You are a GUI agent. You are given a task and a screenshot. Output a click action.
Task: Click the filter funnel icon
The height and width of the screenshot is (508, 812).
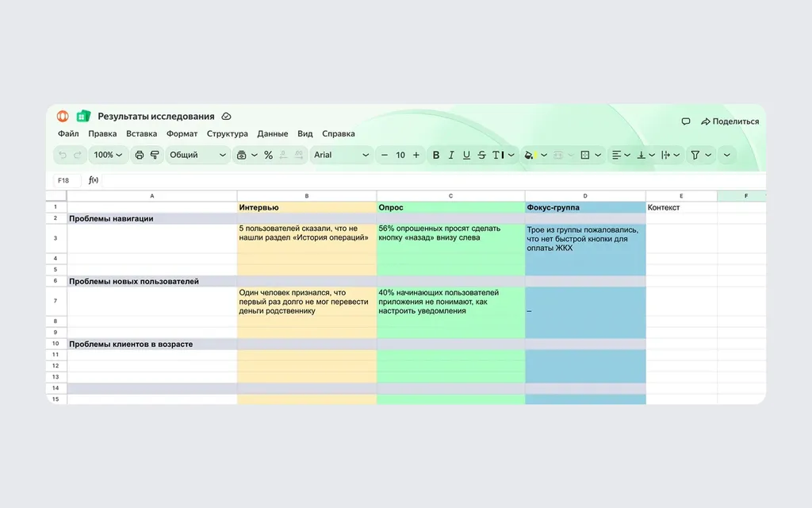pos(695,155)
